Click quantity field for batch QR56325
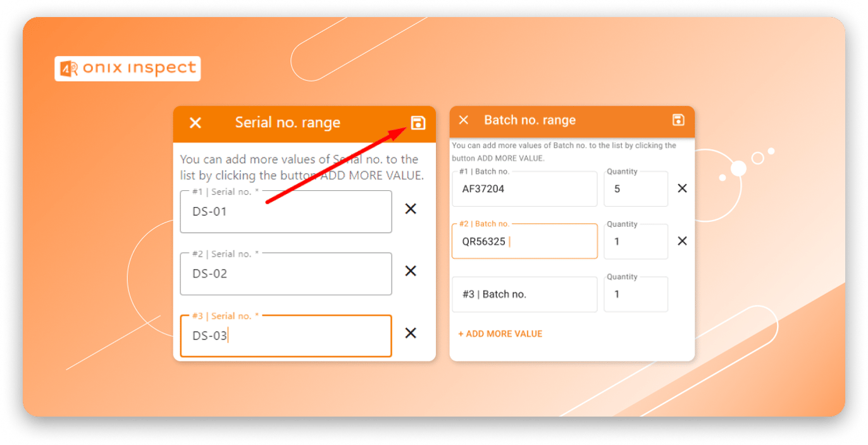This screenshot has width=868, height=445. (x=636, y=241)
